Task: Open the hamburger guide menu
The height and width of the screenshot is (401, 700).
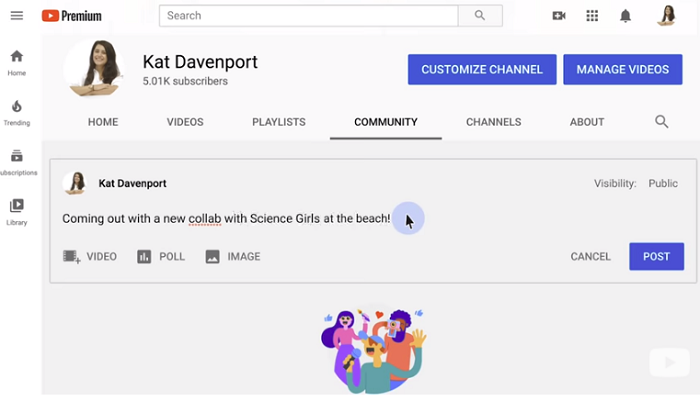Action: (x=16, y=16)
